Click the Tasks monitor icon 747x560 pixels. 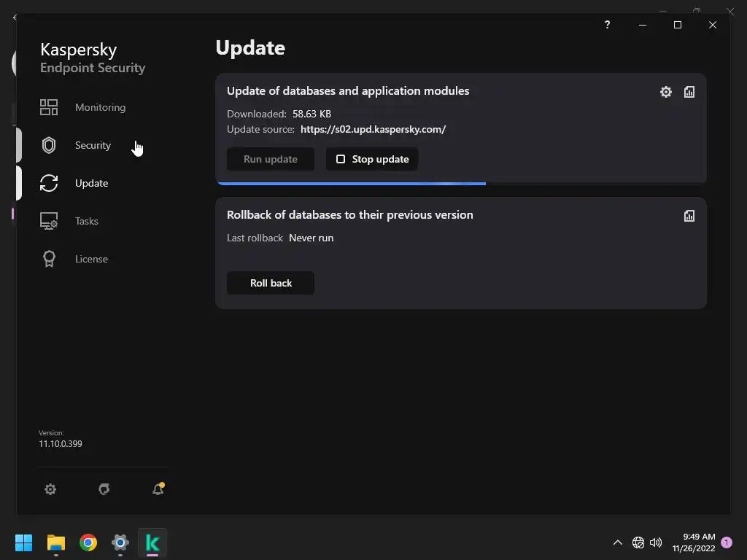pos(49,221)
